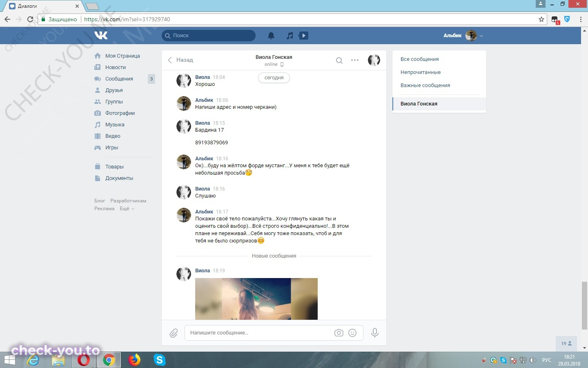
Task: Click Альбик avatar at 18:16 message
Action: [x=184, y=162]
